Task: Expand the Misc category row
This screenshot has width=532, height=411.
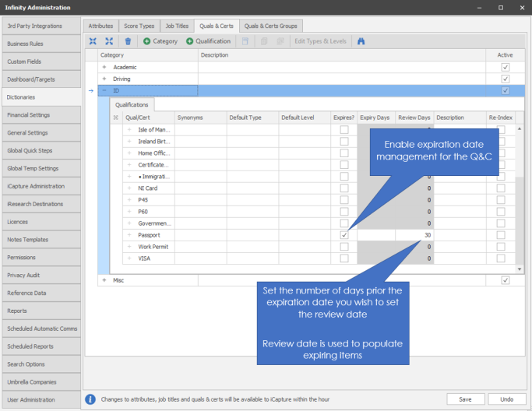Action: click(104, 280)
